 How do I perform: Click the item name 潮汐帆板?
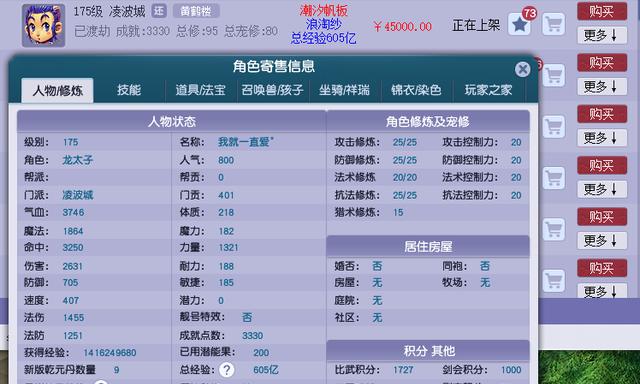[x=324, y=11]
